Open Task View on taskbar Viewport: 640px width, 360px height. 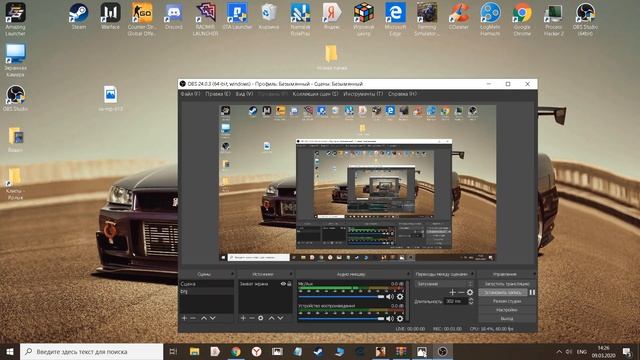pyautogui.click(x=173, y=351)
